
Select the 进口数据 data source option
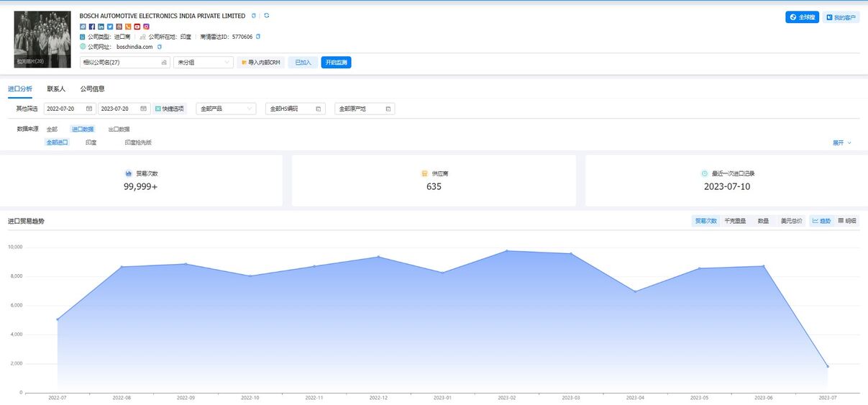(x=83, y=129)
